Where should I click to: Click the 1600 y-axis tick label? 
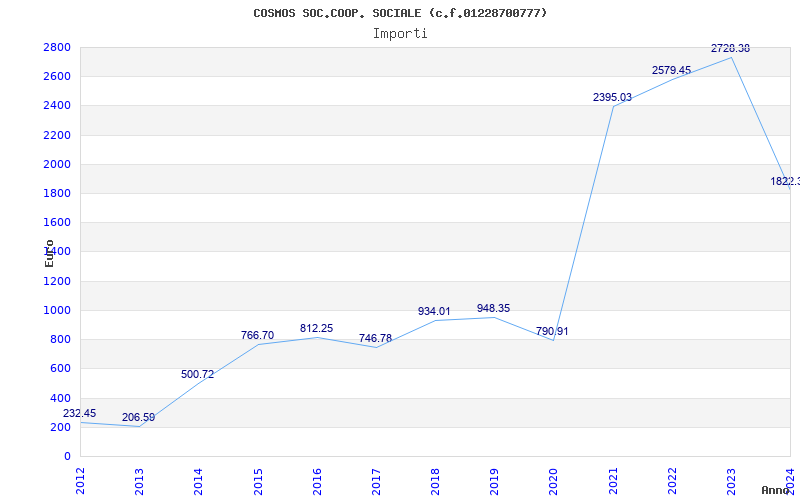pos(57,222)
